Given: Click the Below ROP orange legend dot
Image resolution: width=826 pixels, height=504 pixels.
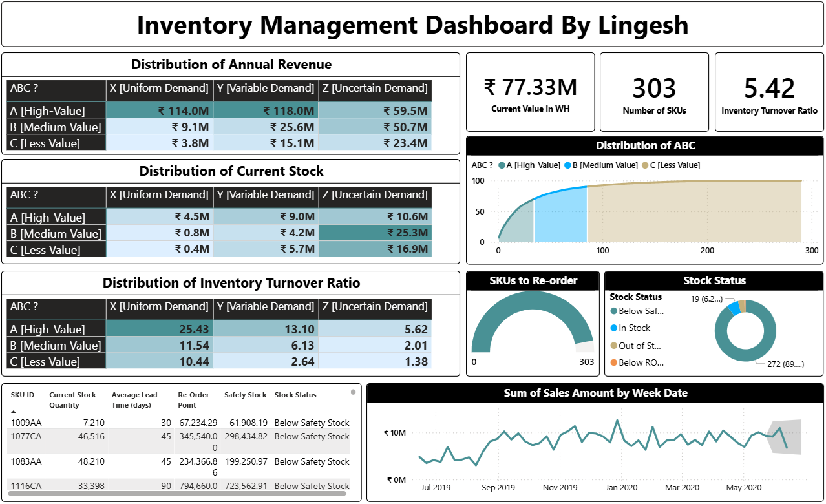Looking at the screenshot, I should click(613, 363).
